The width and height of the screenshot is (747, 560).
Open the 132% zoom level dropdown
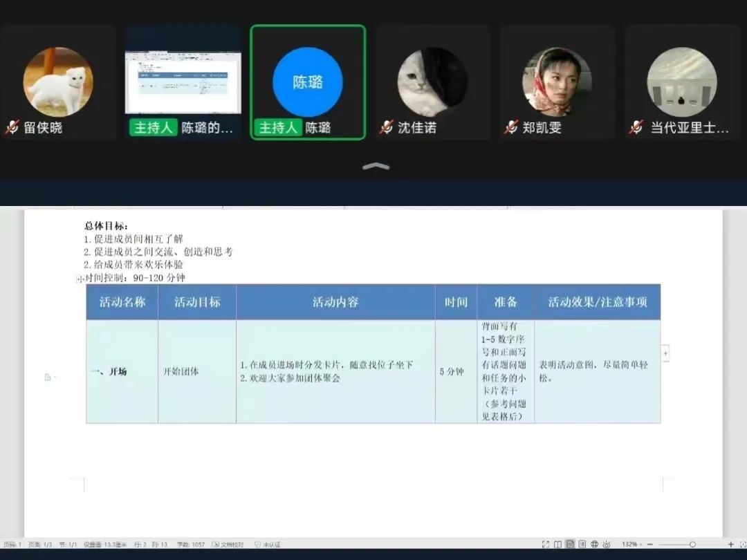click(631, 545)
